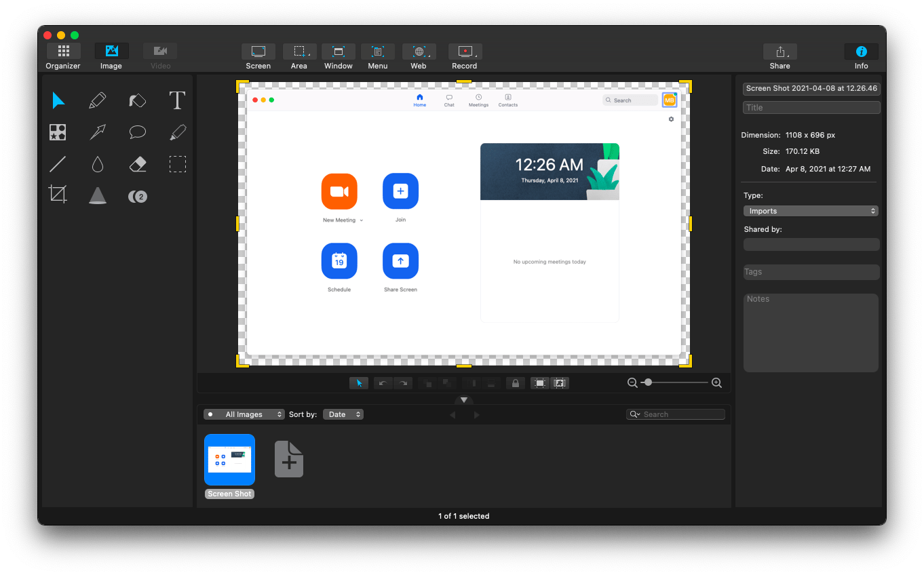
Task: Collapse the image browser with down triangle
Action: (x=464, y=400)
